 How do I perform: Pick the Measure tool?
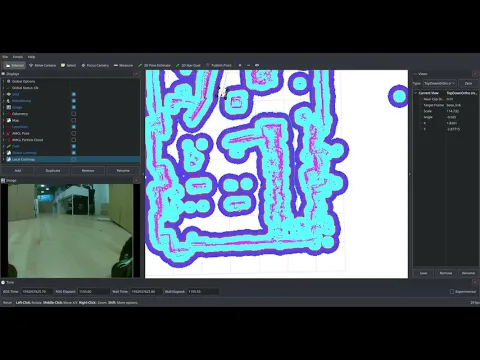pos(123,65)
